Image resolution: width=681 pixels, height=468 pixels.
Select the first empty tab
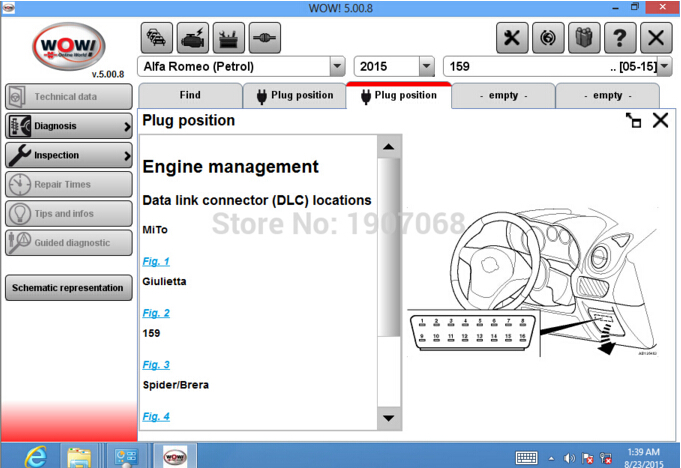click(x=503, y=95)
